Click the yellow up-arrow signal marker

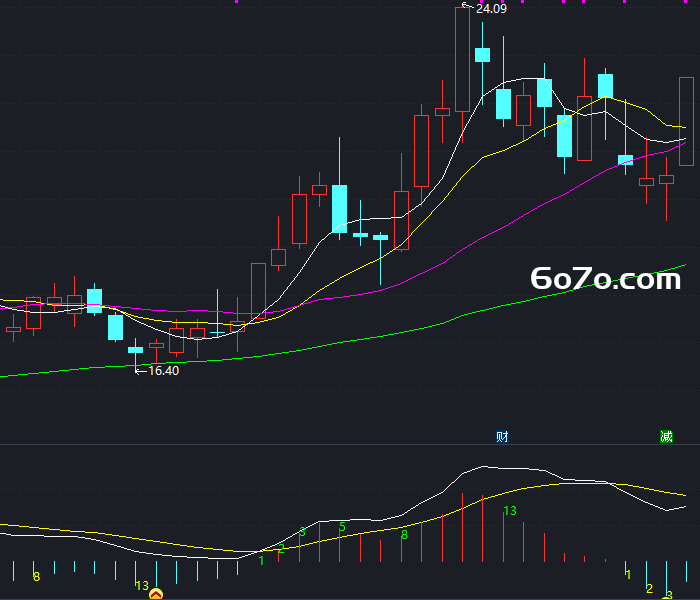tap(156, 594)
